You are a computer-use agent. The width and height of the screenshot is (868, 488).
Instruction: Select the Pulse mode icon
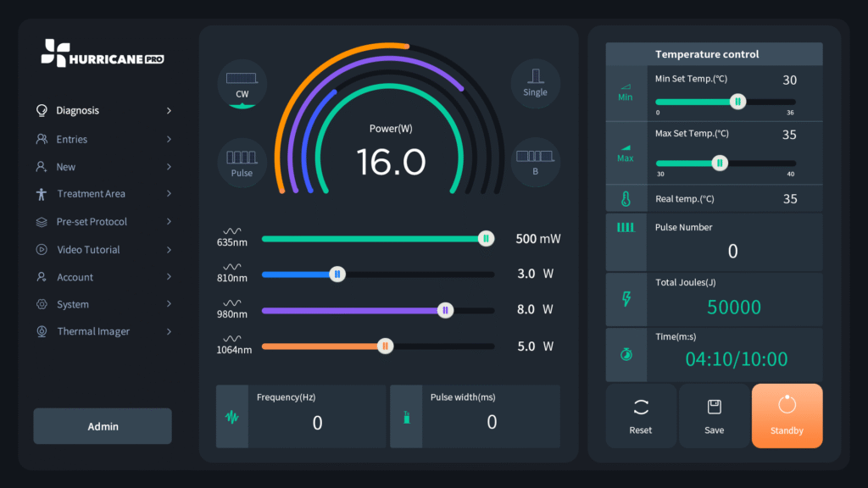242,163
